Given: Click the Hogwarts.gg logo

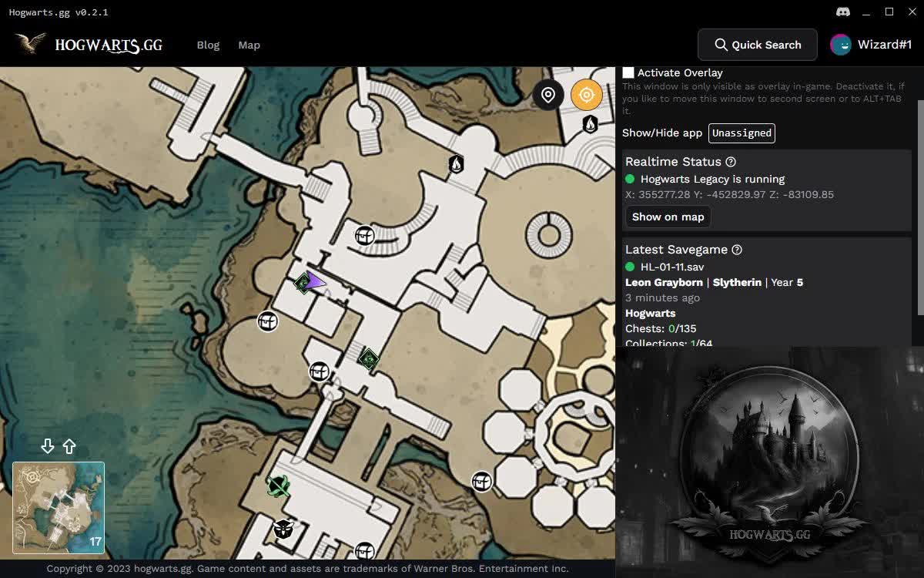Looking at the screenshot, I should (x=89, y=45).
